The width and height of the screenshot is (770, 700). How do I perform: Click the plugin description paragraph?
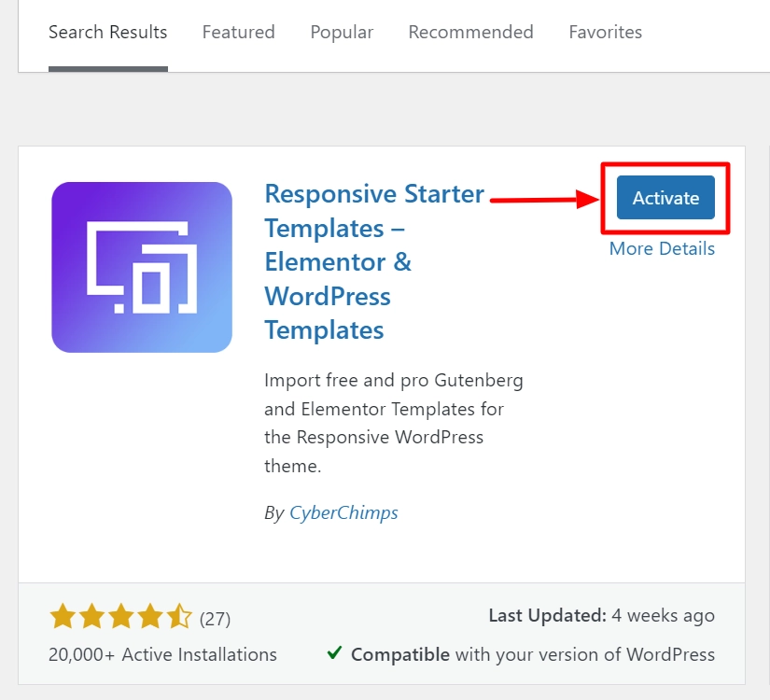pyautogui.click(x=394, y=423)
